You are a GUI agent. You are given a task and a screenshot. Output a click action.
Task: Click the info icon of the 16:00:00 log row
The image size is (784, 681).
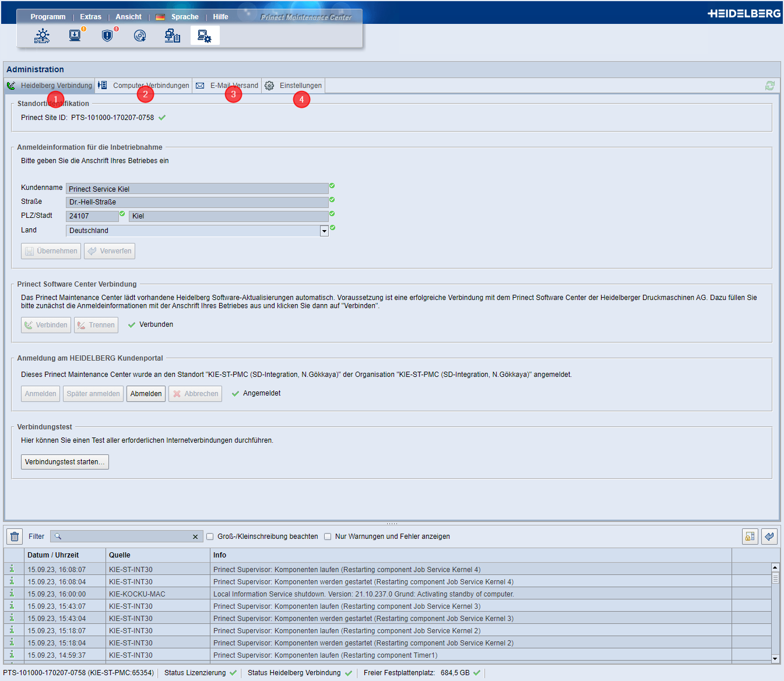[x=12, y=593]
